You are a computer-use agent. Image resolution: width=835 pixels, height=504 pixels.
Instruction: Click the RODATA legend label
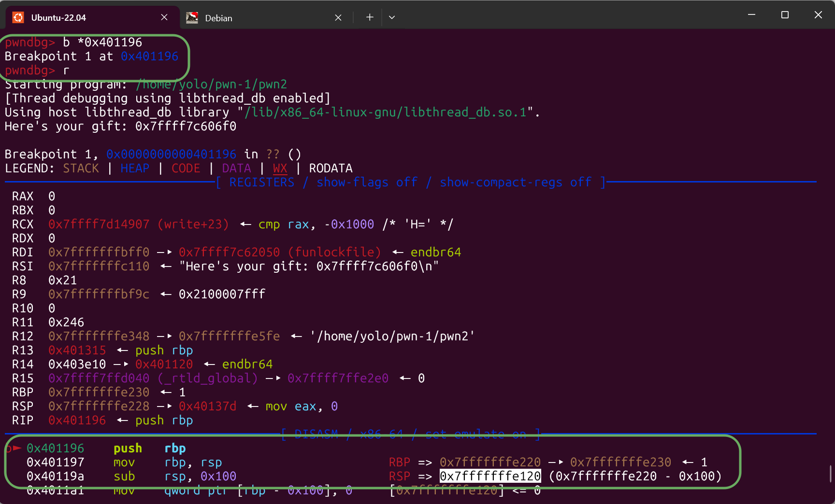point(331,168)
